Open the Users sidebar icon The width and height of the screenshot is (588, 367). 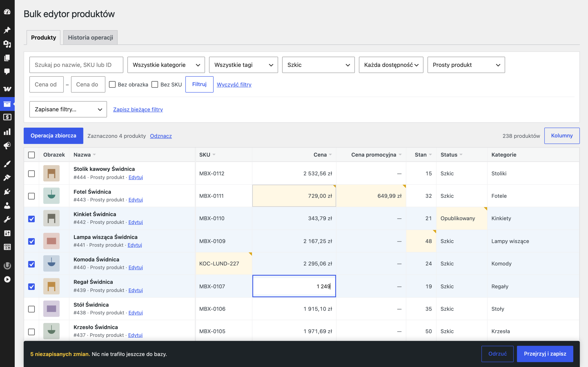point(7,206)
